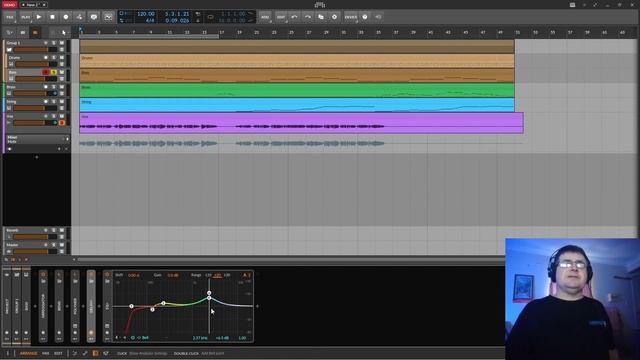This screenshot has width=640, height=360.
Task: Toggle the EQ device power button
Action: (107, 274)
